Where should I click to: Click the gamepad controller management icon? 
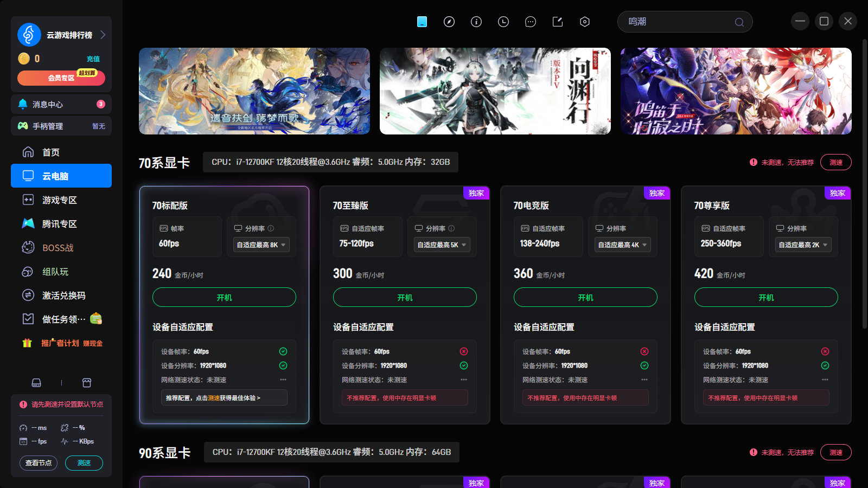click(x=23, y=126)
